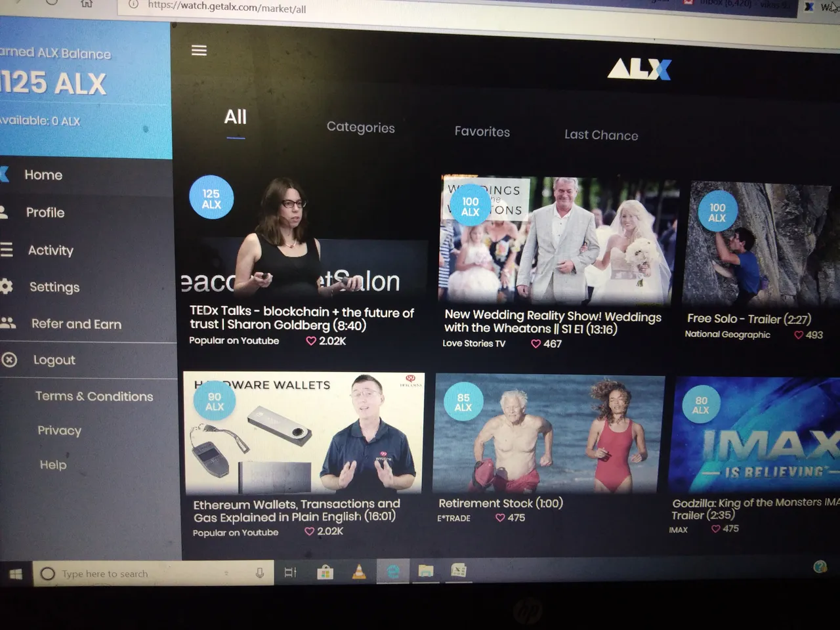Viewport: 840px width, 630px height.
Task: Switch to the Favorites tab
Action: [482, 131]
